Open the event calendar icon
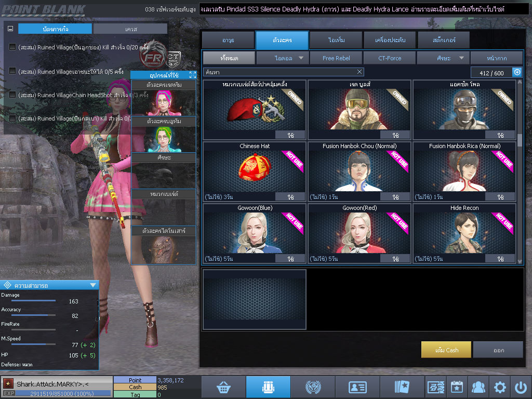Viewport: 532px width, 399px height. (x=457, y=387)
